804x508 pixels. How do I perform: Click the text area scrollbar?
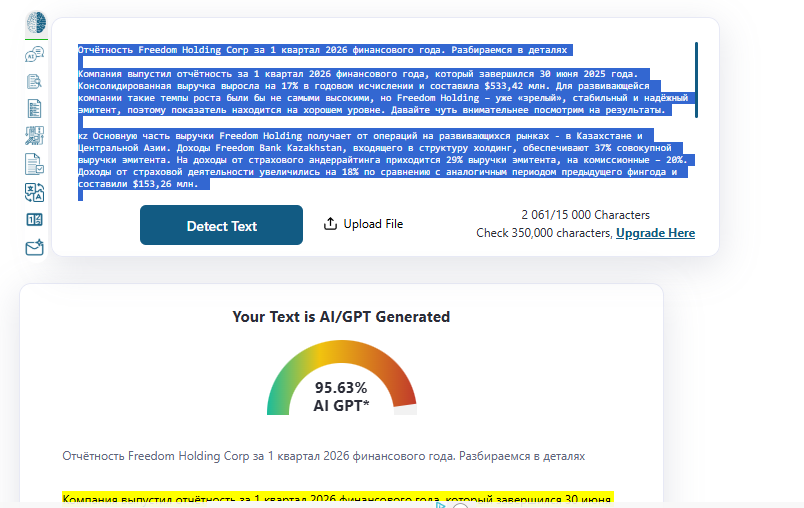[696, 80]
